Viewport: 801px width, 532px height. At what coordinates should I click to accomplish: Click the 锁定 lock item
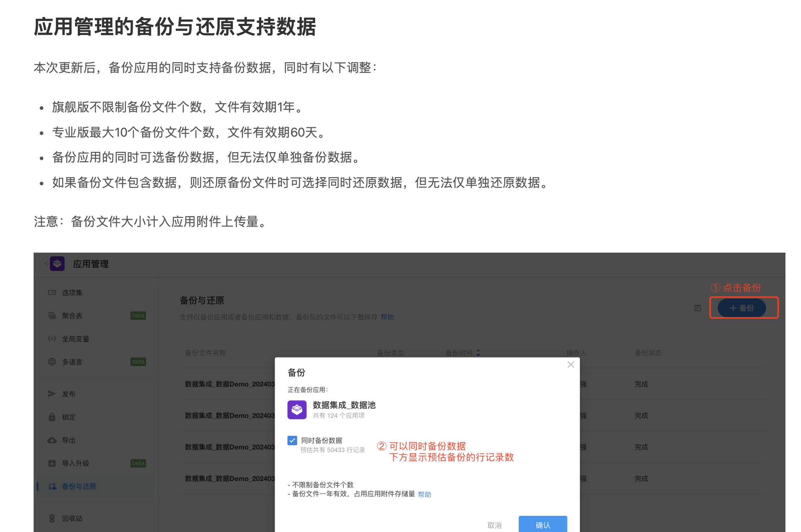pyautogui.click(x=69, y=417)
